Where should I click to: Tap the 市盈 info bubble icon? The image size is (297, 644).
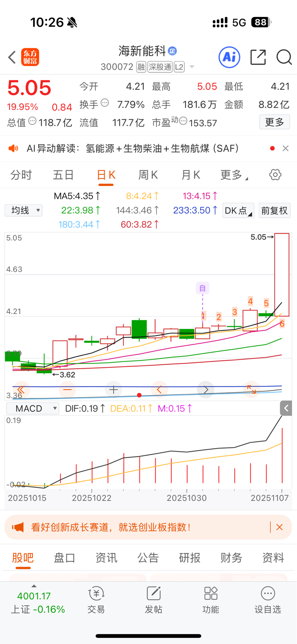[183, 121]
